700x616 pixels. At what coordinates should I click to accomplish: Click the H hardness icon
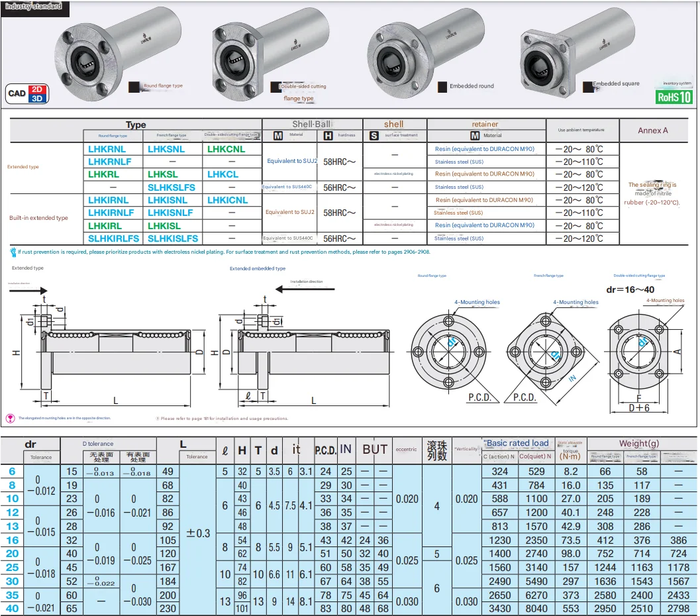coord(328,135)
